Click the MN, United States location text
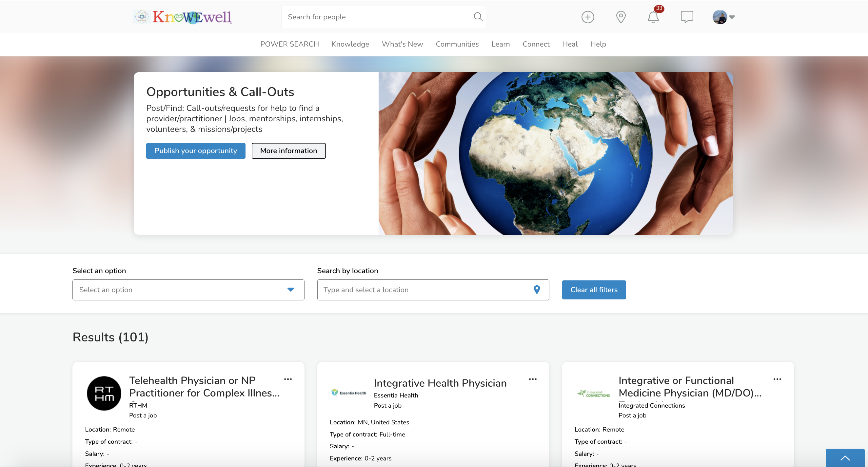 tap(383, 422)
